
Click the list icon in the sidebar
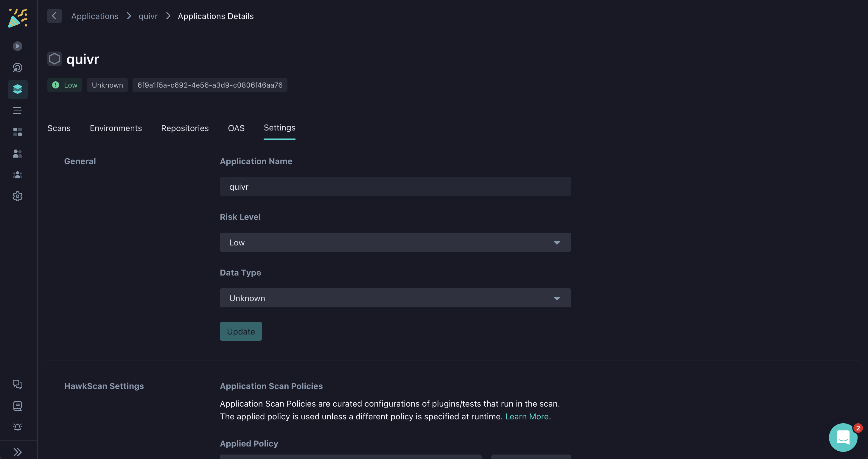click(17, 111)
